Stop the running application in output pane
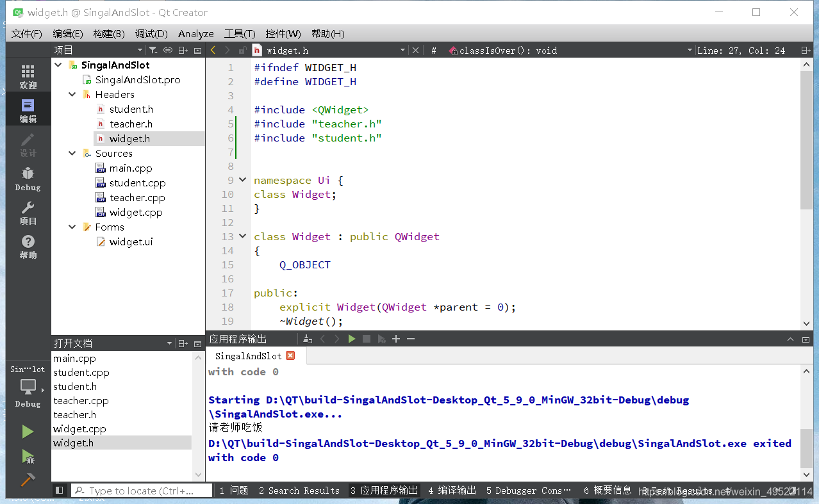 click(367, 339)
